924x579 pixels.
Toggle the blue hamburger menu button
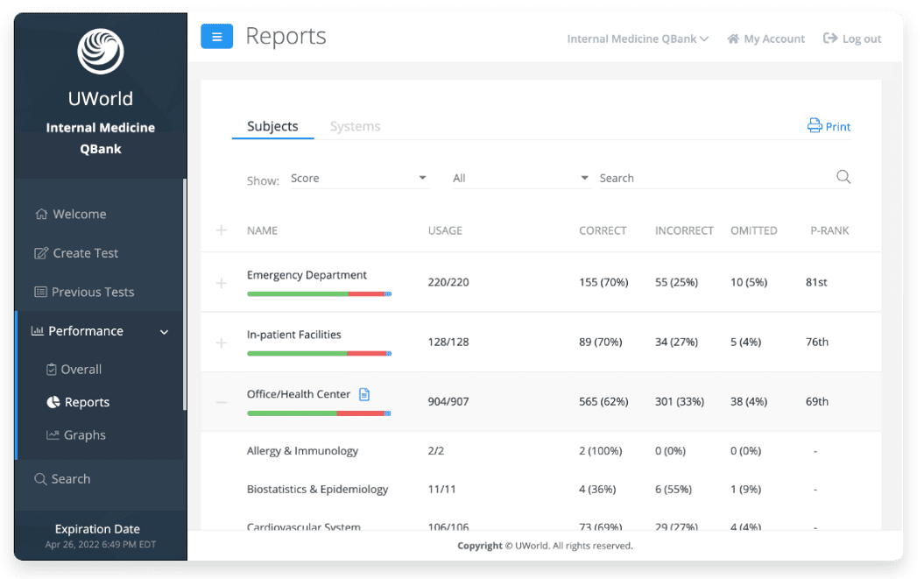[x=216, y=37]
